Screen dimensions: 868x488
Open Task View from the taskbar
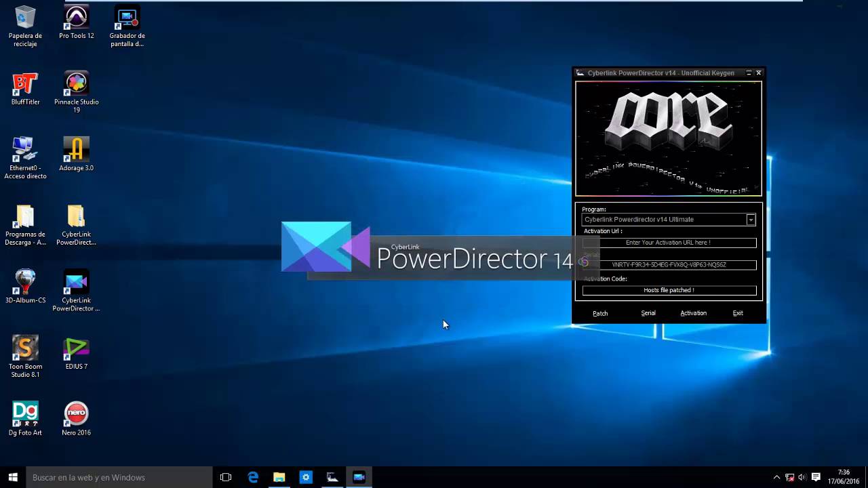tap(226, 477)
